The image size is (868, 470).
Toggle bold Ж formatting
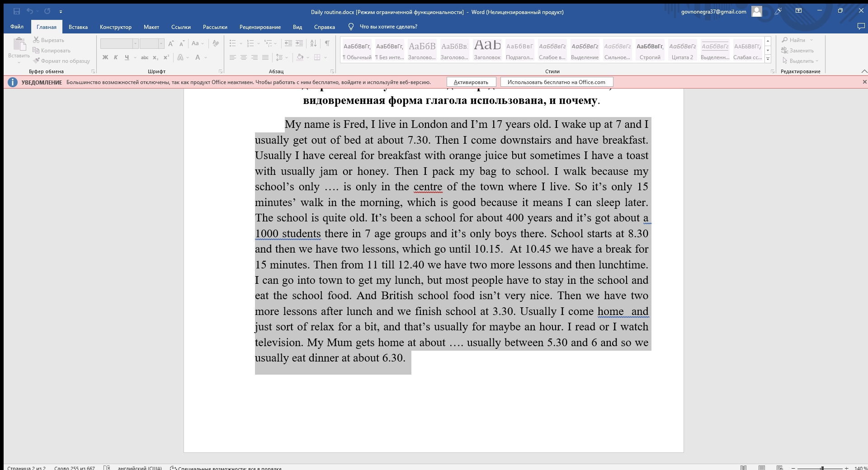(105, 57)
